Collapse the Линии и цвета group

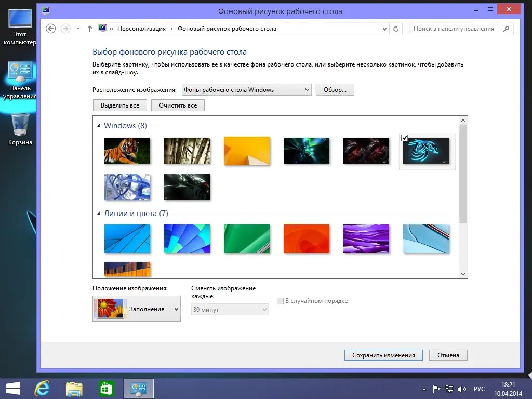[99, 213]
